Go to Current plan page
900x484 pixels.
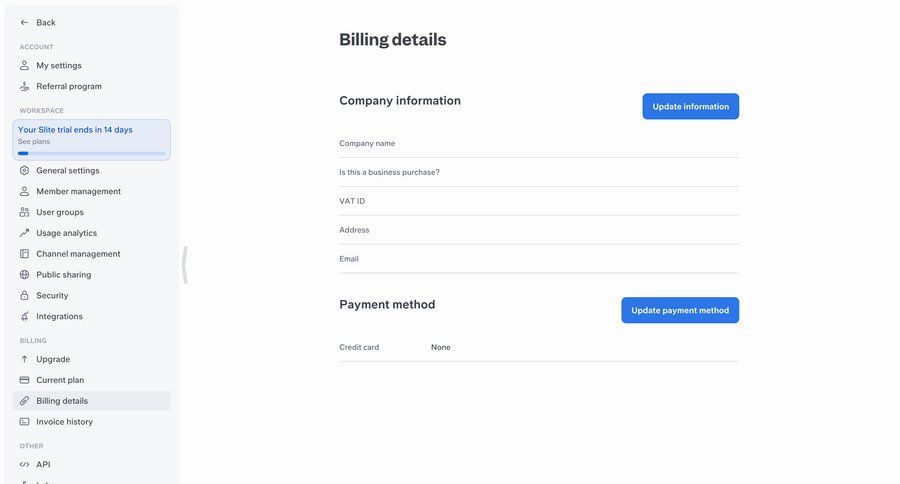tap(60, 380)
